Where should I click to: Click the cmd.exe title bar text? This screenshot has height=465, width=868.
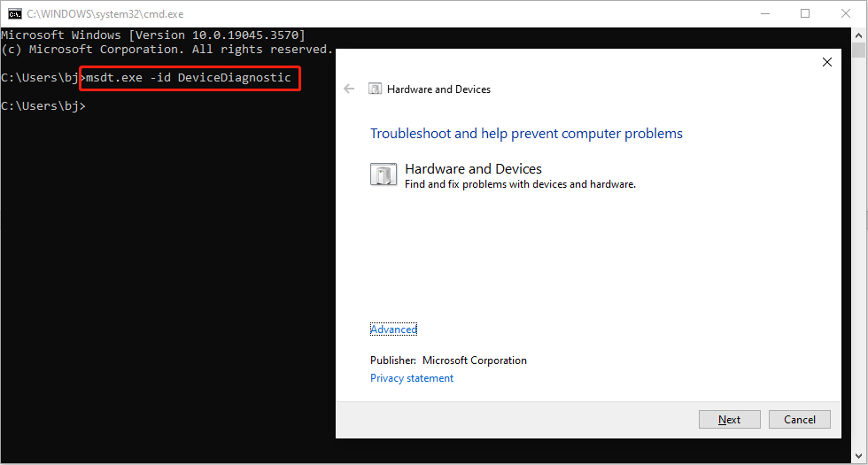pos(105,14)
